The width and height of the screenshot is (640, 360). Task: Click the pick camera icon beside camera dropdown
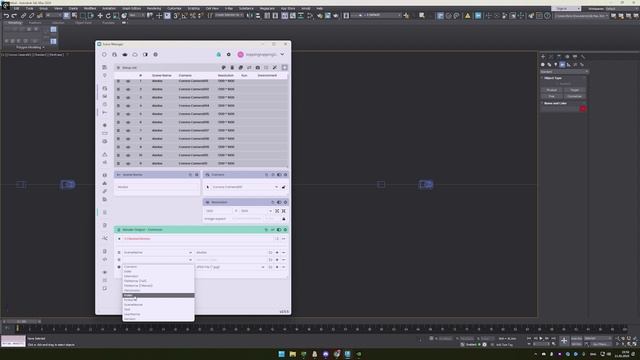pos(283,187)
